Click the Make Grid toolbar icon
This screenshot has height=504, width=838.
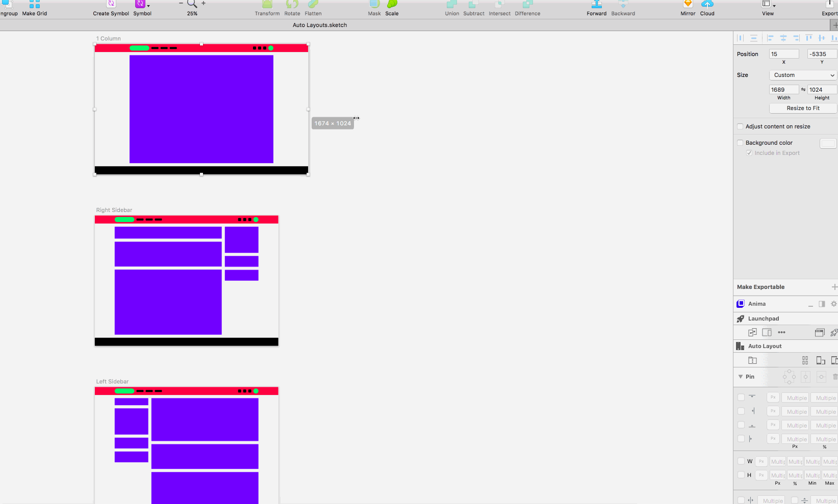tap(34, 5)
